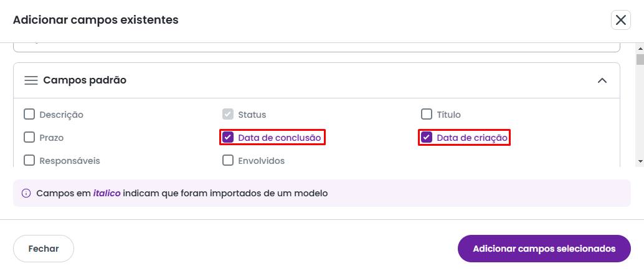The image size is (644, 276).
Task: Deselect the Data de criação checkbox
Action: [x=427, y=138]
